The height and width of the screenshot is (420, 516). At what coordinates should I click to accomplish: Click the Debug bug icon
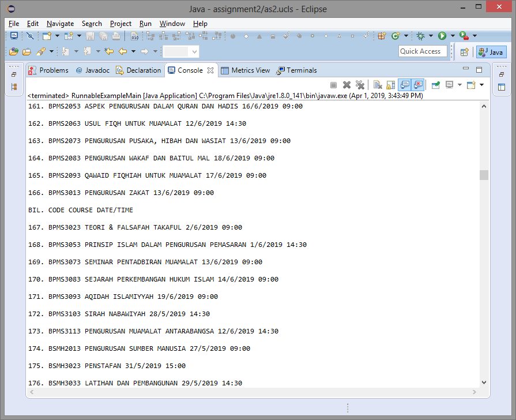coord(420,36)
